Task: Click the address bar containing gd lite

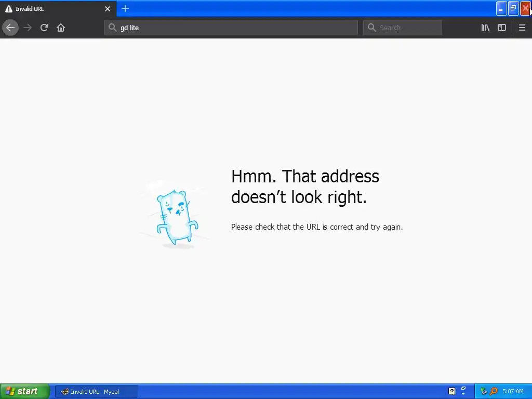Action: click(x=231, y=28)
